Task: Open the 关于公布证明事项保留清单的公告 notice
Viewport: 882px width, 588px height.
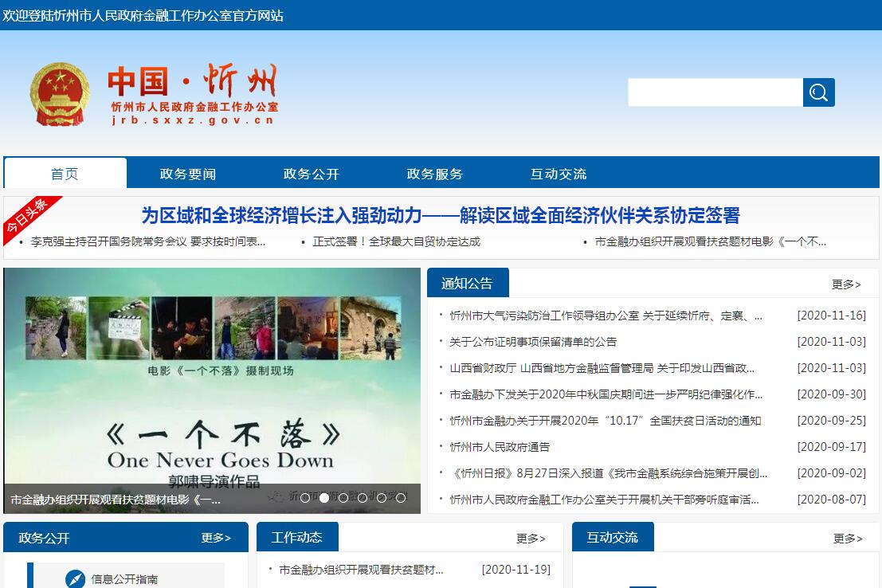Action: point(533,342)
